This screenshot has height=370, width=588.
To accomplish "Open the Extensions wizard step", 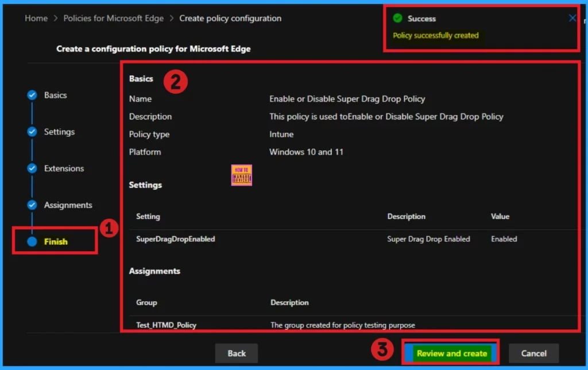I will pyautogui.click(x=64, y=169).
